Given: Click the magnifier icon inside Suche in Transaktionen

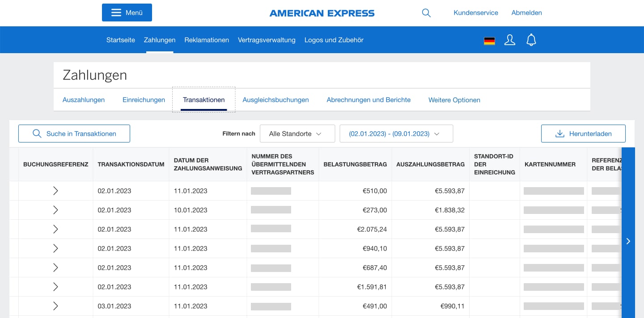Looking at the screenshot, I should pyautogui.click(x=38, y=133).
